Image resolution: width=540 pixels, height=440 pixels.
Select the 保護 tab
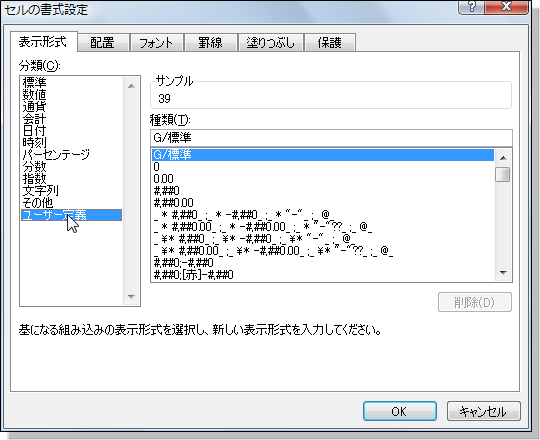tap(330, 43)
